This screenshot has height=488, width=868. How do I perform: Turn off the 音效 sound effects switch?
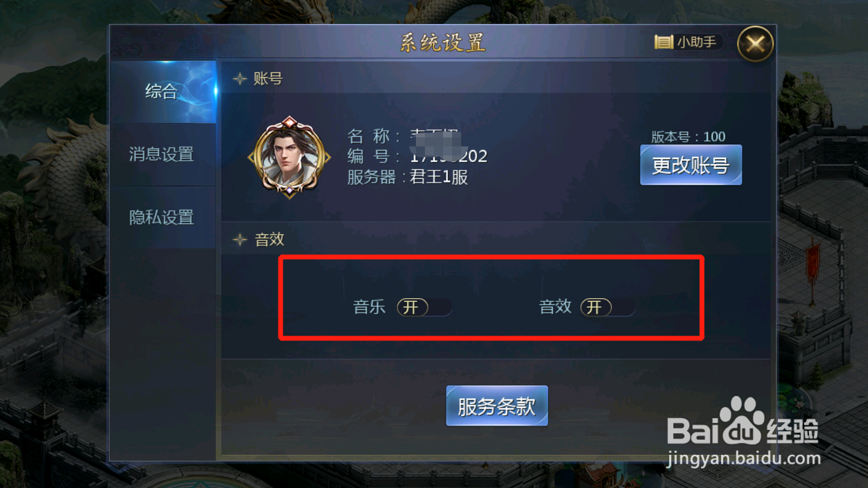[x=608, y=307]
